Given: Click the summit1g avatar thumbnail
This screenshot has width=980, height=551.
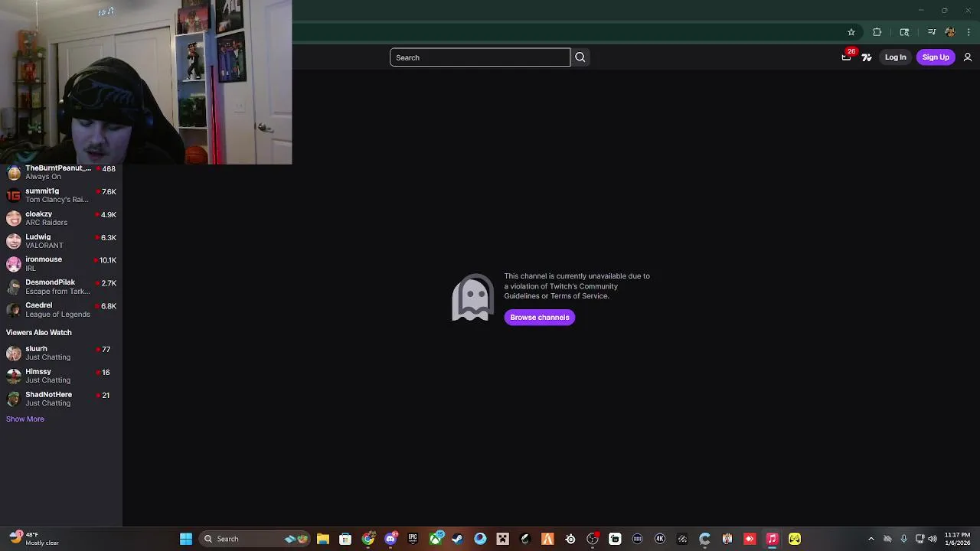Looking at the screenshot, I should 14,195.
